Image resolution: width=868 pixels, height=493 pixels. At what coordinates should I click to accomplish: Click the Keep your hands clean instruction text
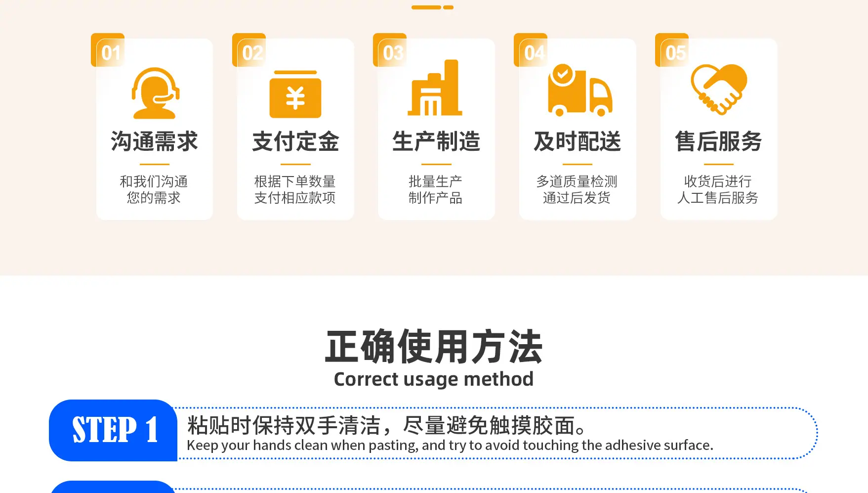[x=450, y=446]
